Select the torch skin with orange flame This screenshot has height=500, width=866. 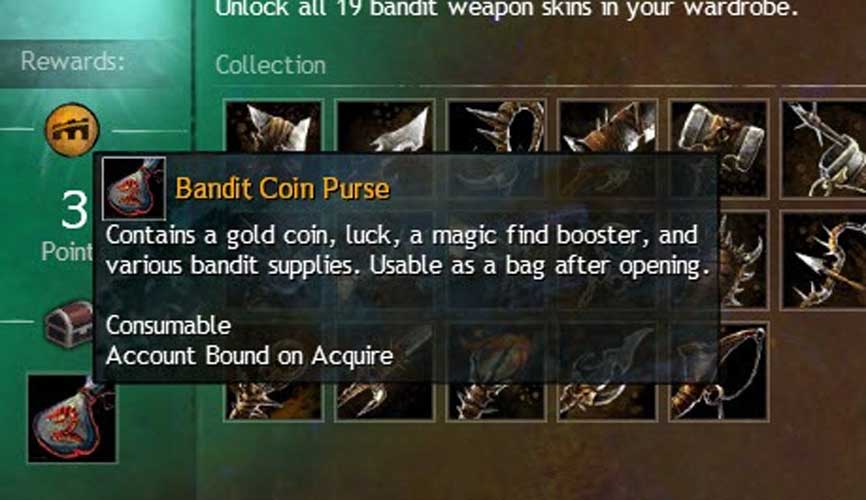(x=496, y=400)
